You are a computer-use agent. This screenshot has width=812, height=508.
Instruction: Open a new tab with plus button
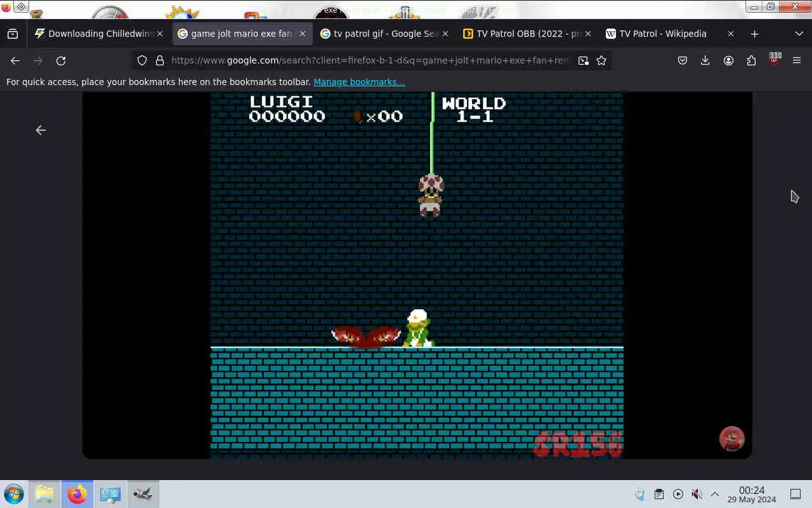pos(754,34)
